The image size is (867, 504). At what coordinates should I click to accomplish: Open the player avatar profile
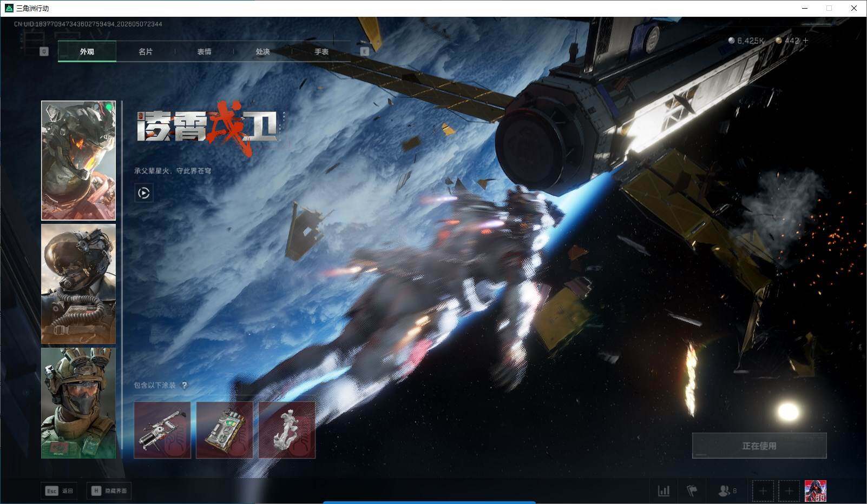coord(816,491)
